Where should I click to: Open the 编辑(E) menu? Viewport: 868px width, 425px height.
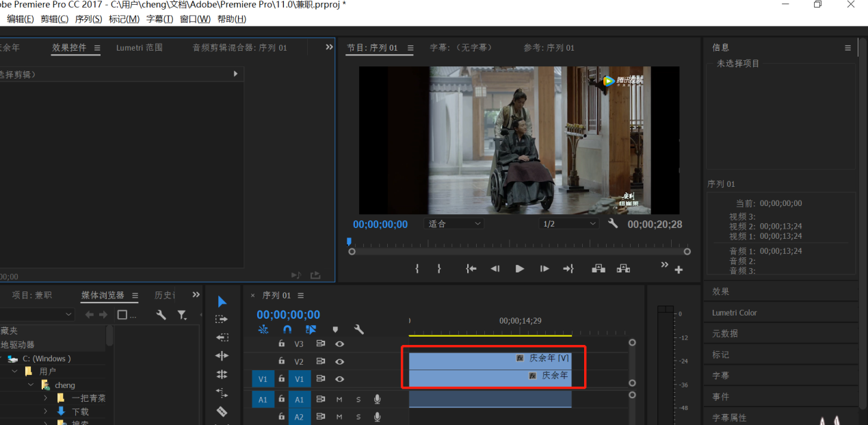pyautogui.click(x=20, y=19)
